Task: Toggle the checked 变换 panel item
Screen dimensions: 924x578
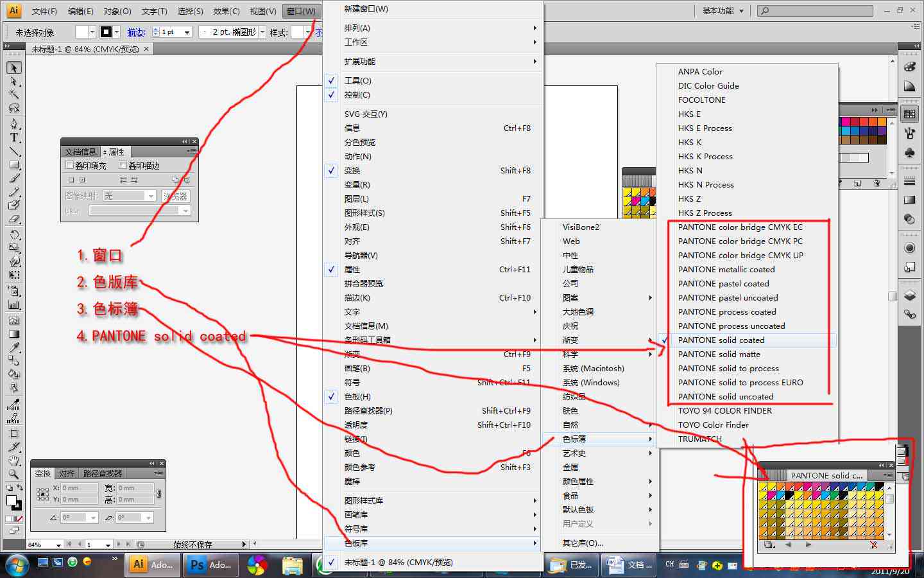Action: 432,170
